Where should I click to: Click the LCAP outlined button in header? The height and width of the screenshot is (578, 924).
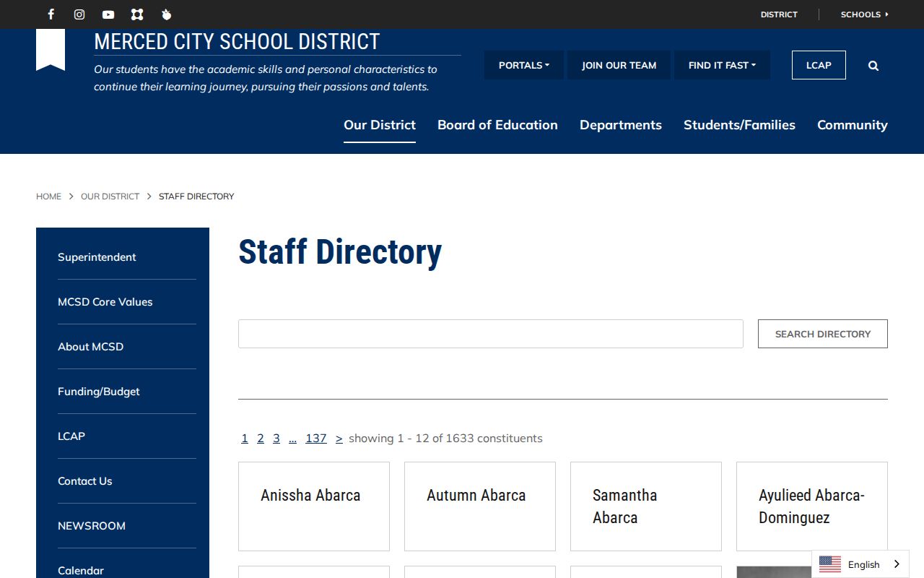[x=819, y=65]
